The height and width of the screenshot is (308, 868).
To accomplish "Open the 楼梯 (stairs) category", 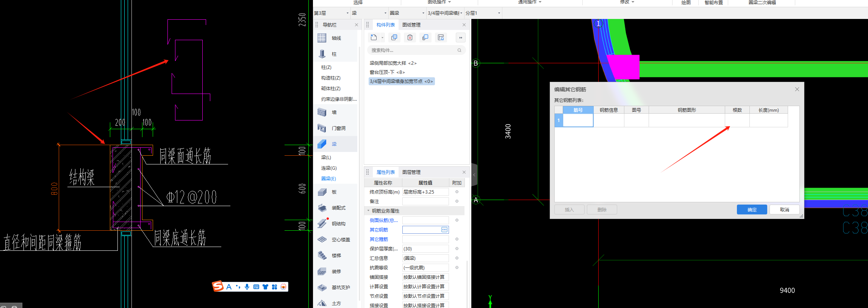I will tap(336, 255).
